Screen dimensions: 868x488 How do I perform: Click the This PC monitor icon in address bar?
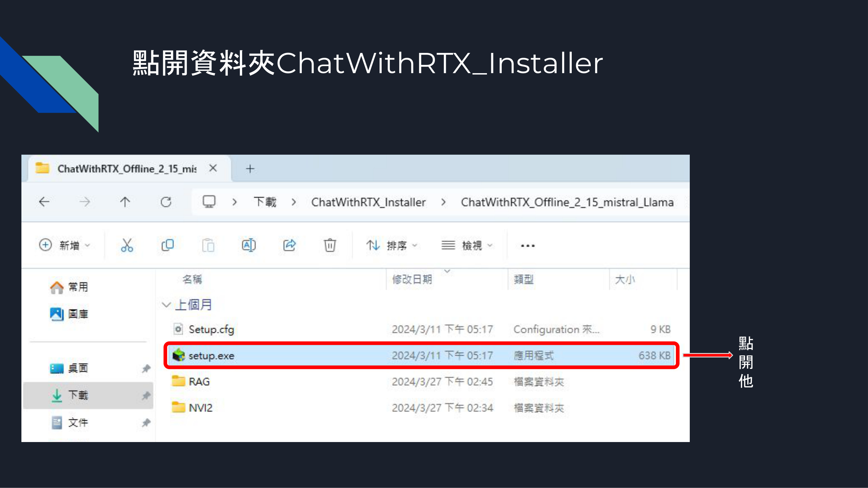[x=209, y=202]
